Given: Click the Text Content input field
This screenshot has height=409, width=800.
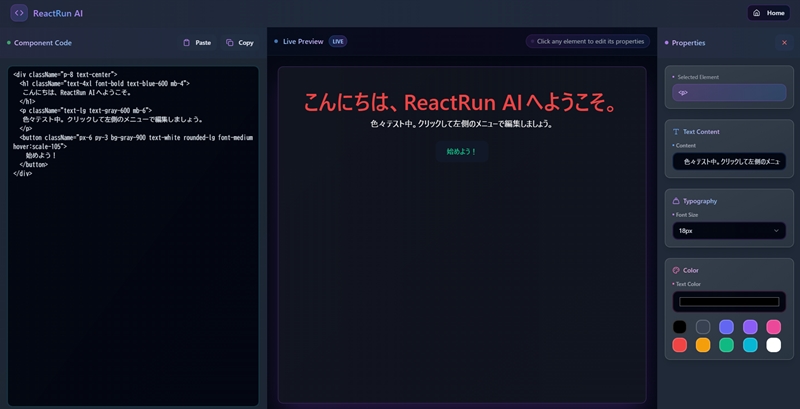Looking at the screenshot, I should (x=729, y=161).
